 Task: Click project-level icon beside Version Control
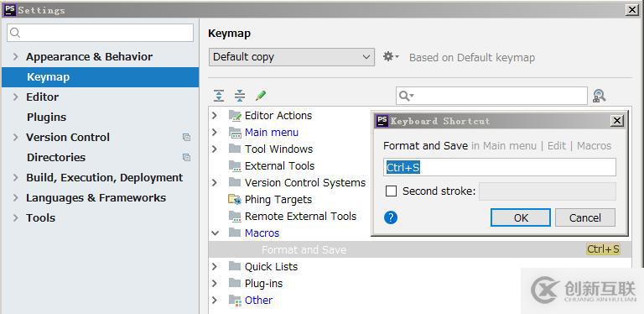(x=186, y=138)
